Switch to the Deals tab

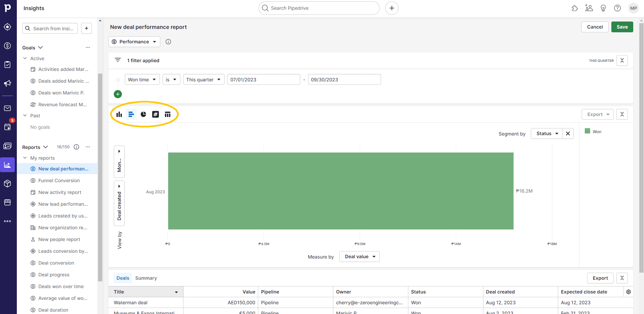123,278
